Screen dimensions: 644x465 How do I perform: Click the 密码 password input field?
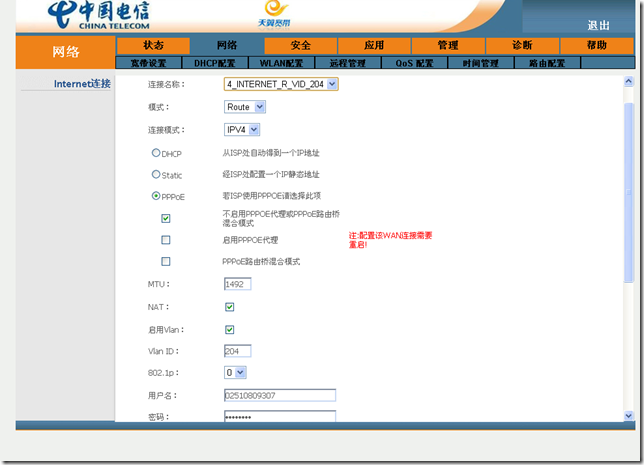[280, 416]
